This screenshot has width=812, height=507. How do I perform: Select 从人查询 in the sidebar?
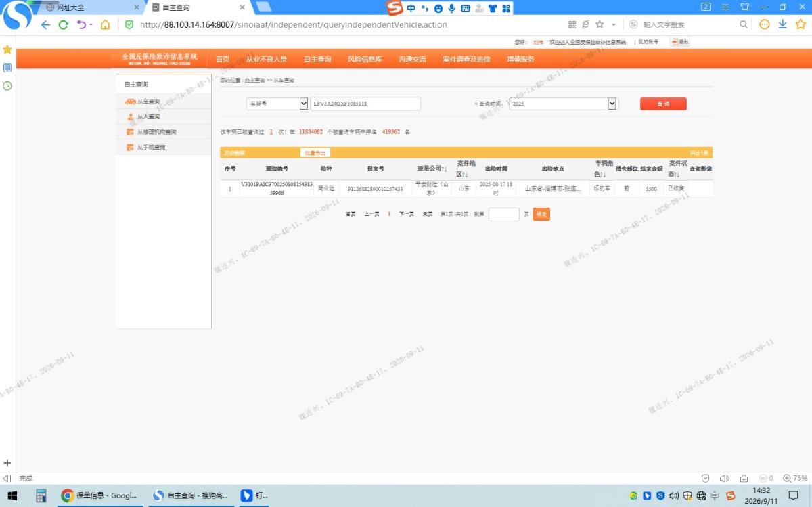tap(148, 116)
